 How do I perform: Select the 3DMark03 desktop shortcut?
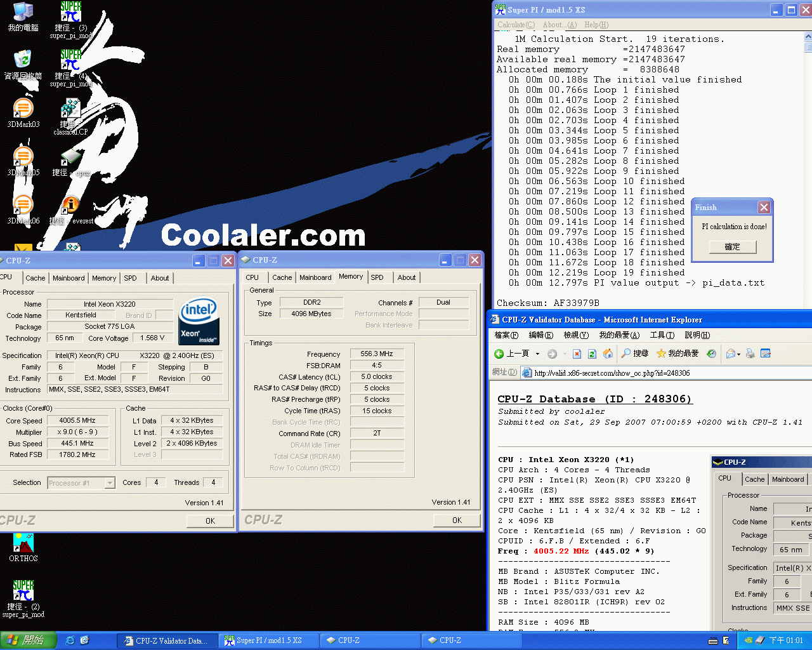(x=23, y=114)
